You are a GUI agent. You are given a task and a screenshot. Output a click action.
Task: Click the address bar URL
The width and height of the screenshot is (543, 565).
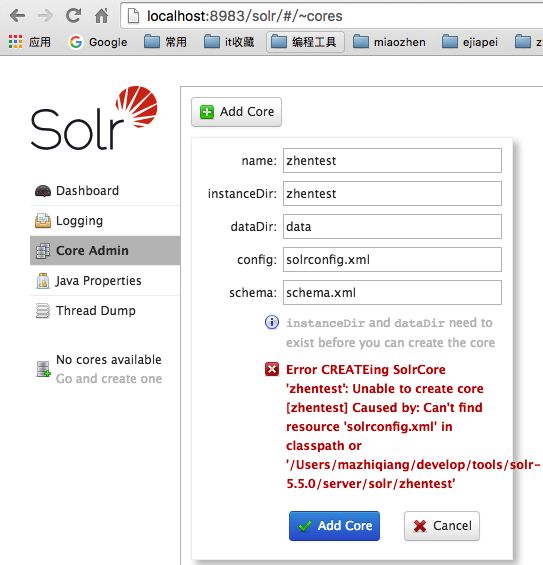click(245, 16)
